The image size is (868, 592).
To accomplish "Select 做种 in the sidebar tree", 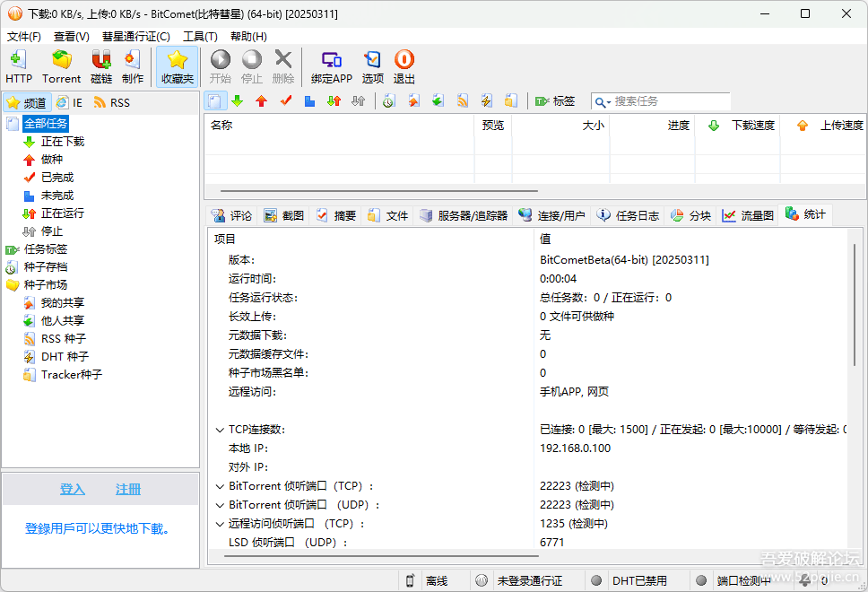I will 51,160.
